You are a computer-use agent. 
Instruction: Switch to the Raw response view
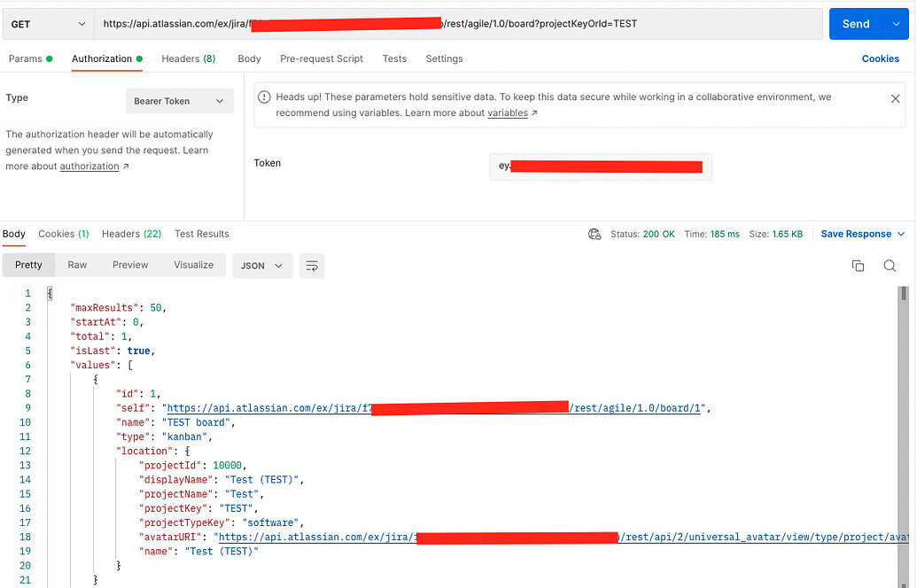77,265
